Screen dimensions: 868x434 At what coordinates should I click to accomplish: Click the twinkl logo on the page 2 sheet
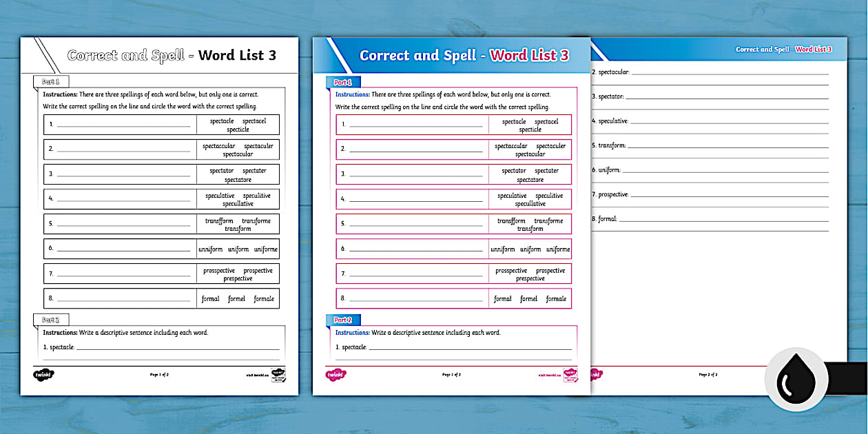(597, 375)
